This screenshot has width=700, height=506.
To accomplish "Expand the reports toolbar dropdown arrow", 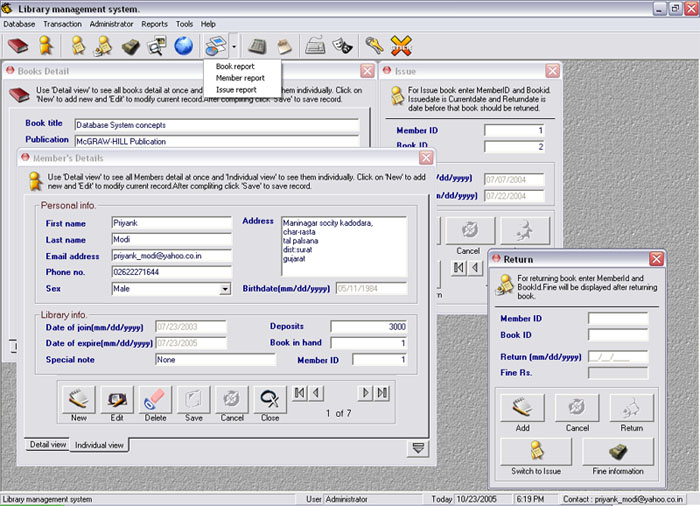I will tap(233, 46).
